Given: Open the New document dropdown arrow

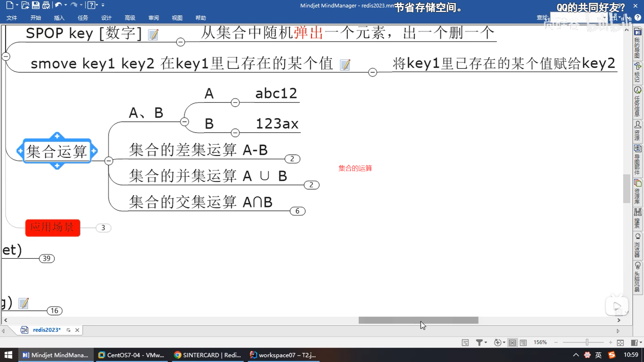Looking at the screenshot, I should tap(17, 5).
